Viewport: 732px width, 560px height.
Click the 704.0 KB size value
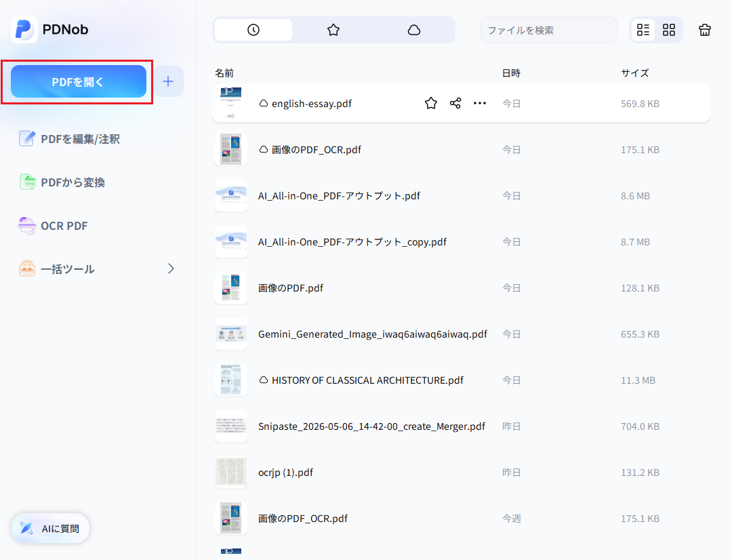tap(640, 426)
